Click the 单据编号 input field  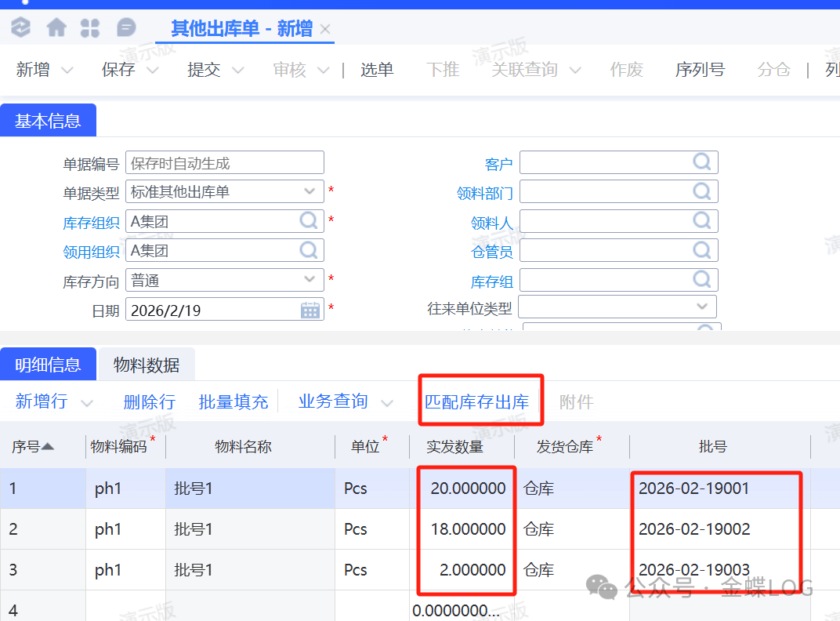224,163
